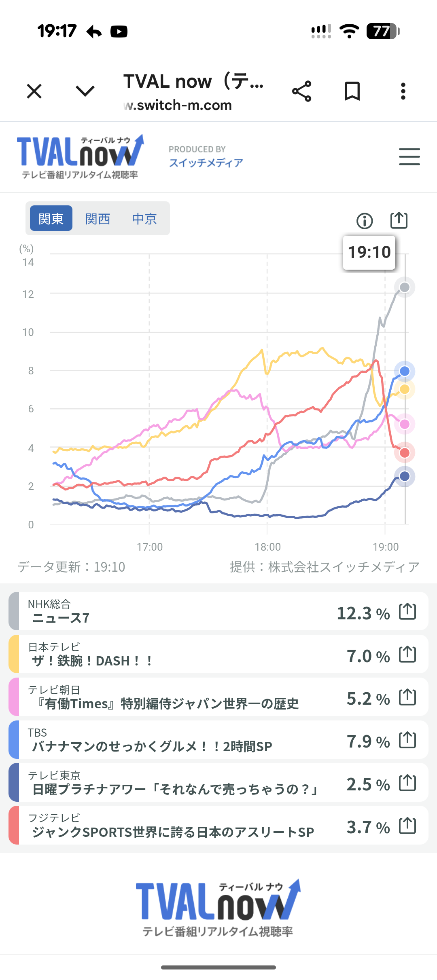Switch to the 中京 region tab

[144, 218]
